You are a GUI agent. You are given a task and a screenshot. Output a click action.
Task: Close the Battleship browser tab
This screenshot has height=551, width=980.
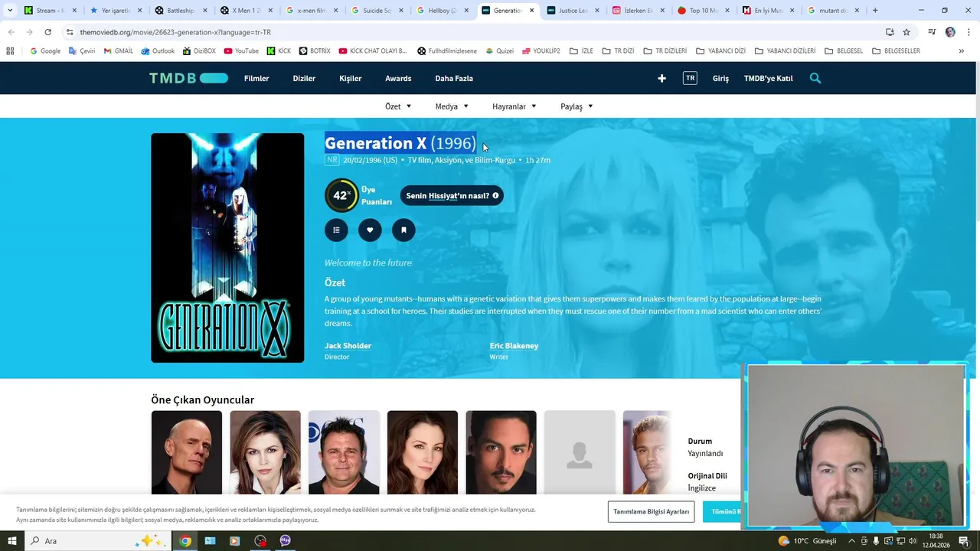(205, 11)
